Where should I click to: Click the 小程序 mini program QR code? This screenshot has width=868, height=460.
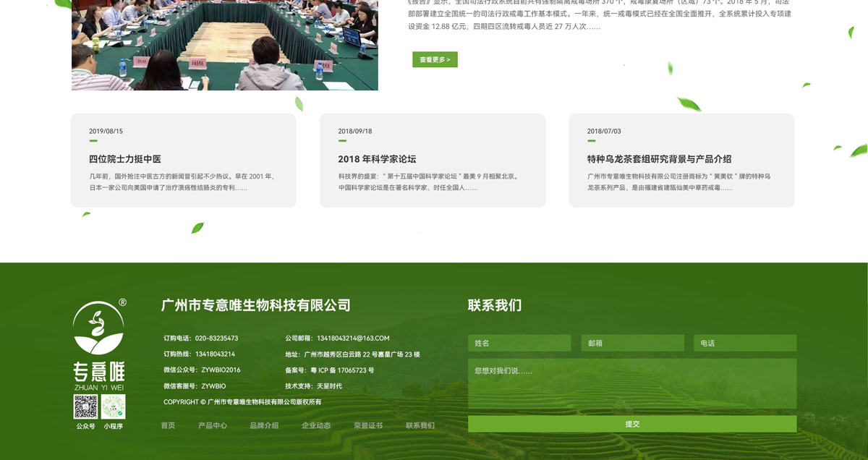113,406
